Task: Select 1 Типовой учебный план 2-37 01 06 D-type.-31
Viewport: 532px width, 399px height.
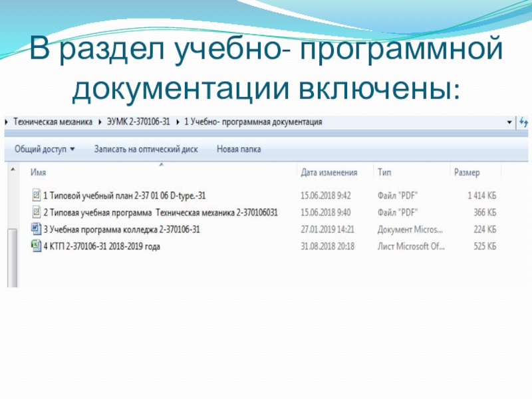Action: [124, 196]
